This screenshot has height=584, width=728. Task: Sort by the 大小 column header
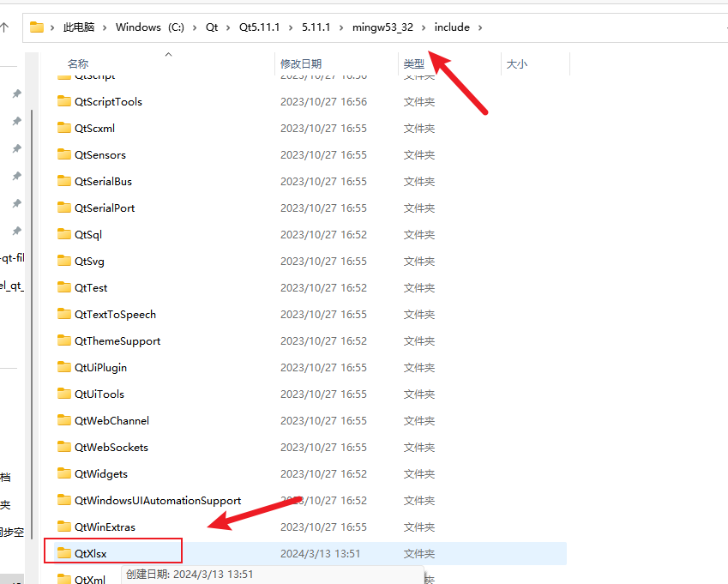click(517, 63)
